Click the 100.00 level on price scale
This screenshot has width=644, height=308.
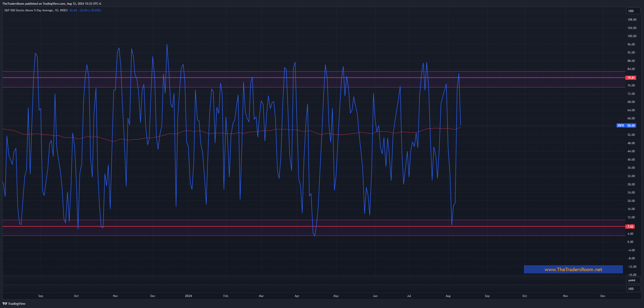pyautogui.click(x=632, y=36)
